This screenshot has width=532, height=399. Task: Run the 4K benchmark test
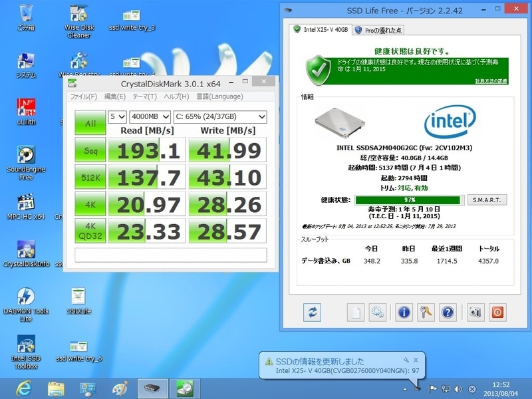point(90,204)
